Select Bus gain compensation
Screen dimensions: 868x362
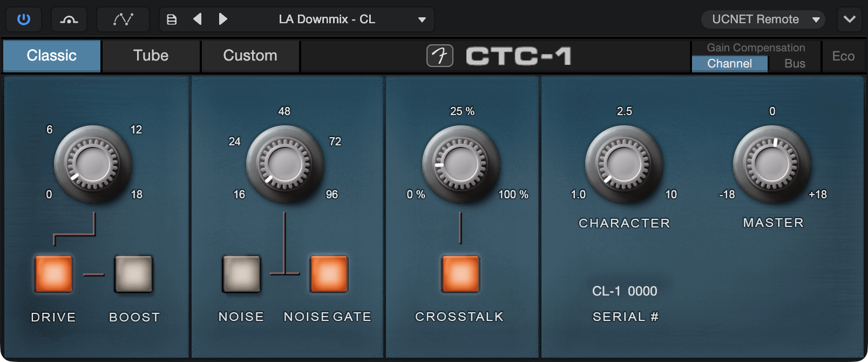[795, 63]
